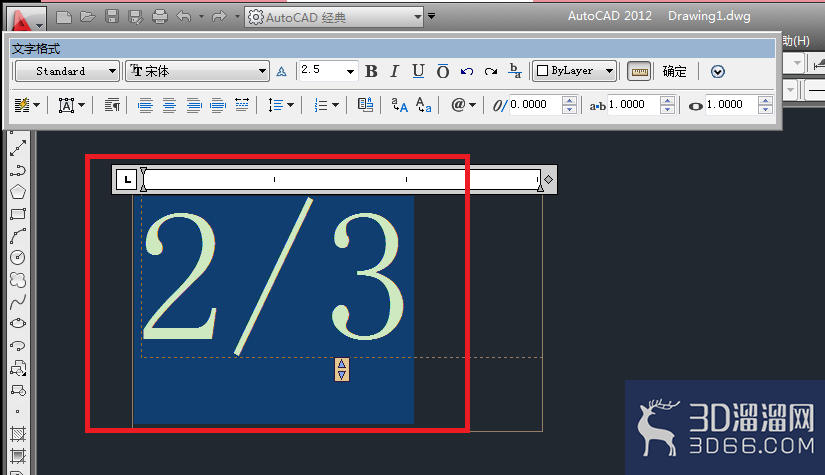Select the rectangle draw tool
Screen dimensions: 825x475
click(18, 214)
